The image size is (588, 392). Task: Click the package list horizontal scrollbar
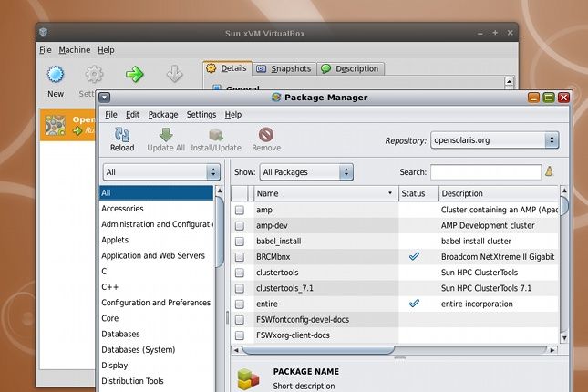tap(318, 350)
